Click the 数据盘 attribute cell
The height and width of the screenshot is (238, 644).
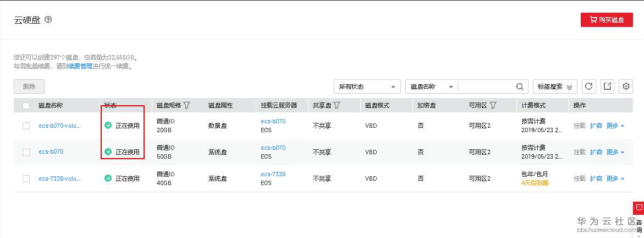pyautogui.click(x=218, y=126)
